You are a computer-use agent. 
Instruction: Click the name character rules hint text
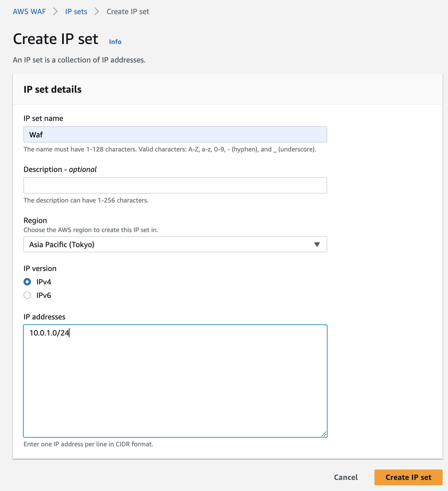click(x=170, y=149)
